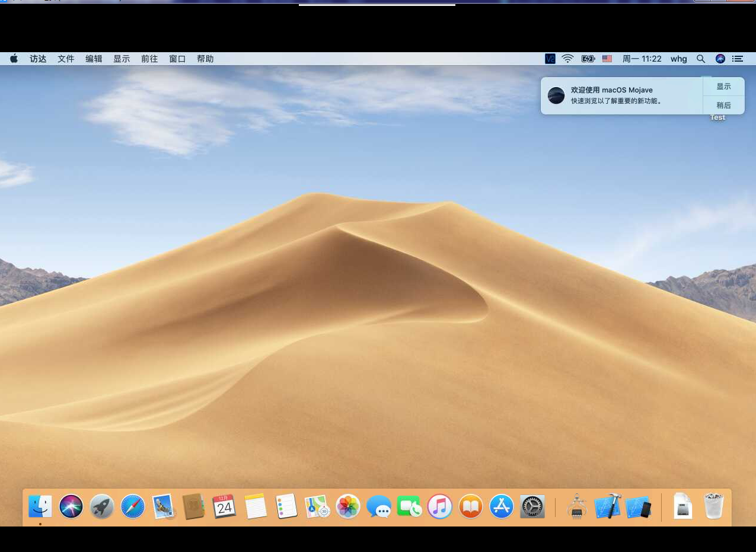This screenshot has height=552, width=756.
Task: Click the 显示 button in notification
Action: [723, 87]
